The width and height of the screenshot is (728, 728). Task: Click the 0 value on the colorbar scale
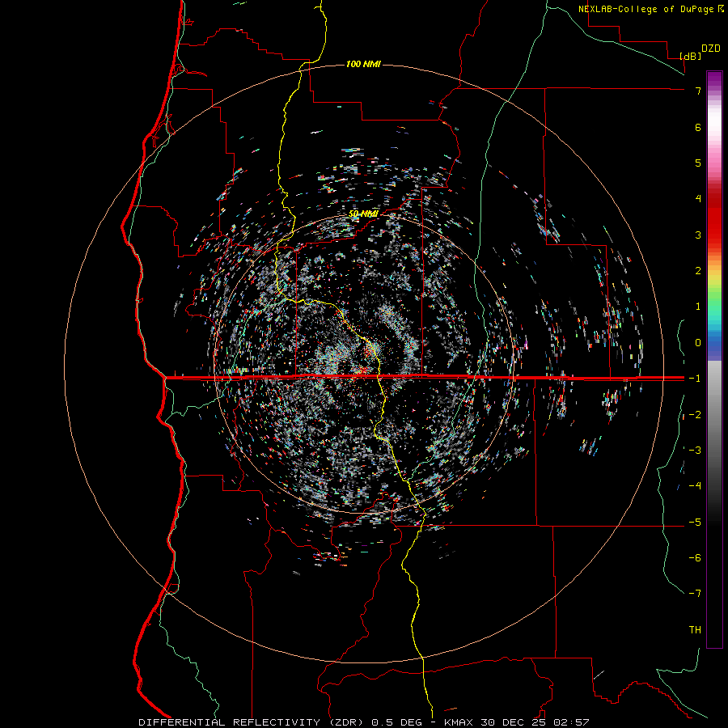click(x=698, y=343)
